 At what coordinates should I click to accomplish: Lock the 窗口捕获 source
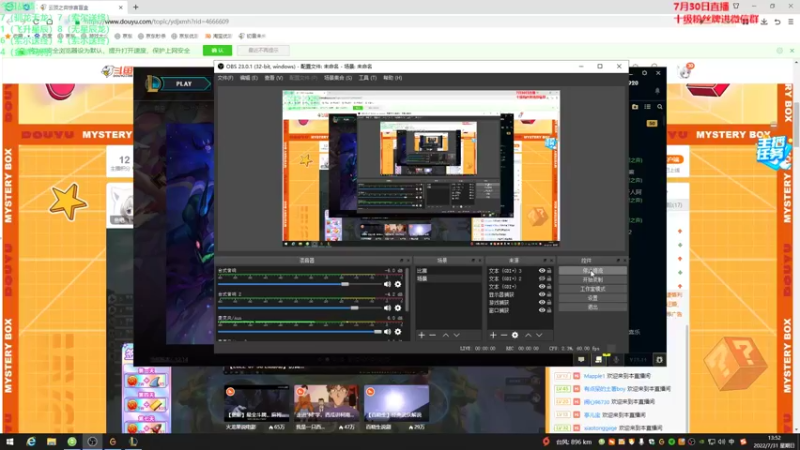click(549, 310)
